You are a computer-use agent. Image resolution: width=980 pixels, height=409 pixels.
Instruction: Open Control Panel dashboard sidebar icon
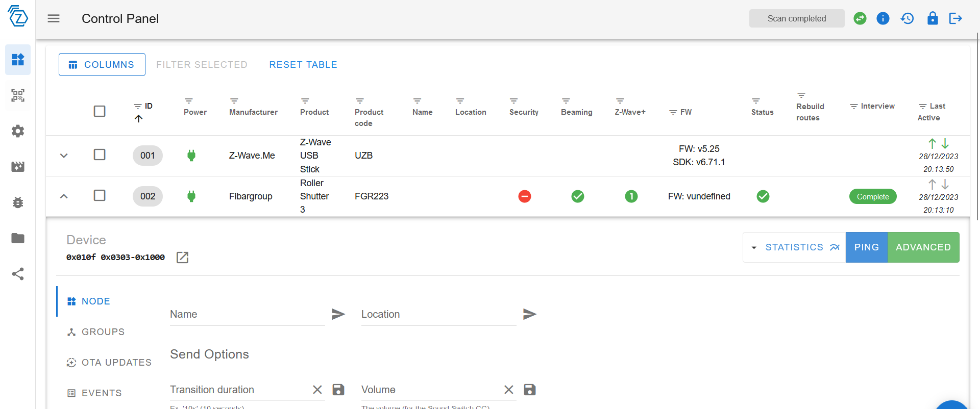pyautogui.click(x=18, y=60)
